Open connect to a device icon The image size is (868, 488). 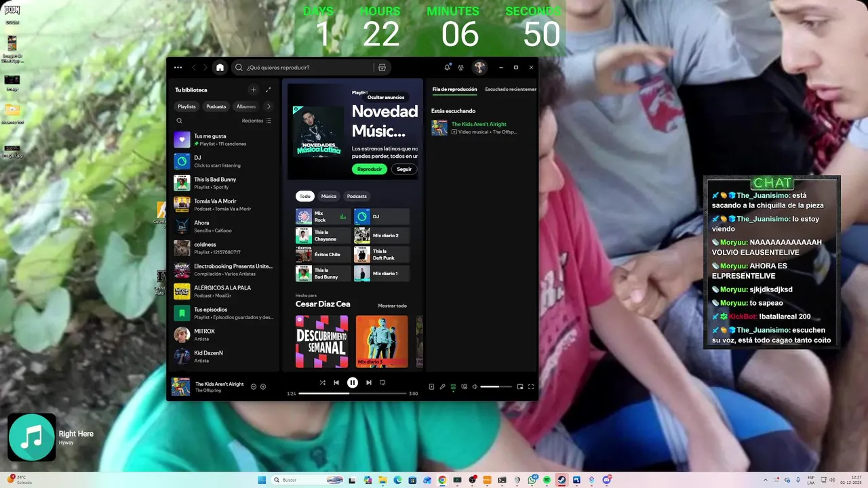tap(464, 386)
